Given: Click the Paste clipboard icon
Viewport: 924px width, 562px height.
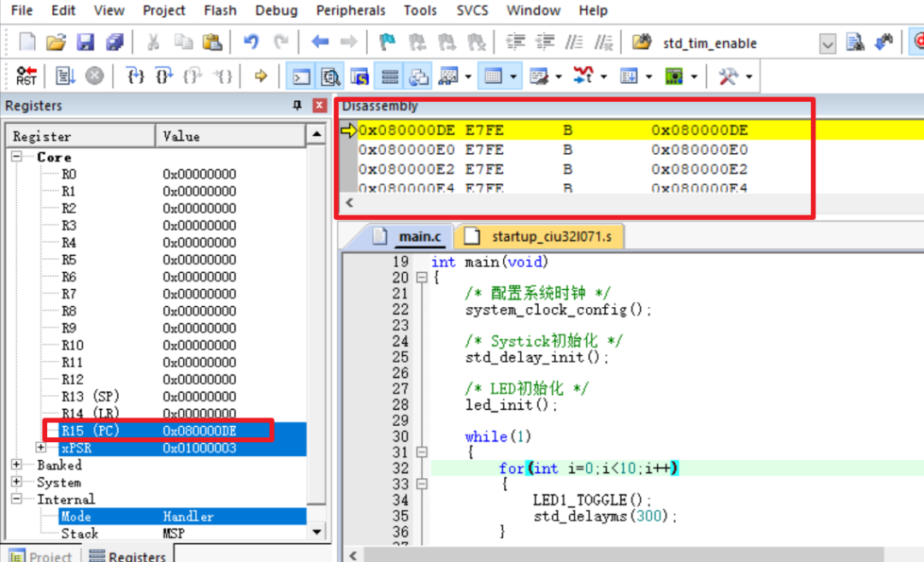Looking at the screenshot, I should [211, 43].
